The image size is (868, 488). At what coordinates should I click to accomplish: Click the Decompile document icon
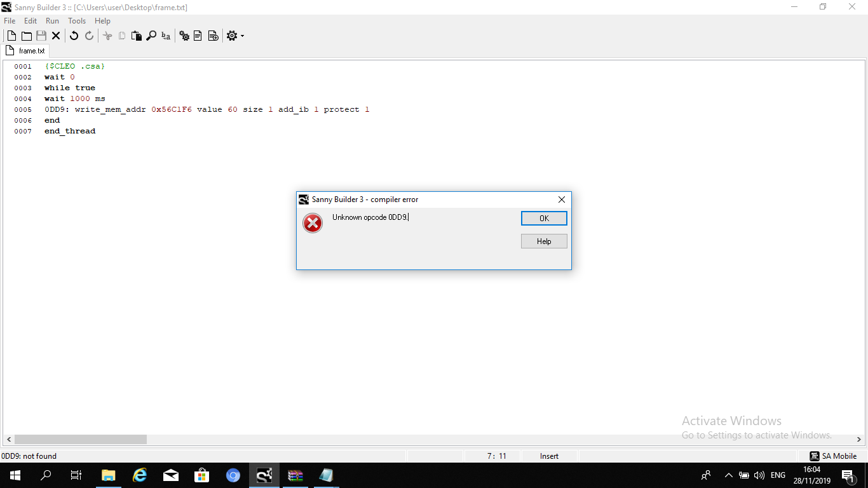click(198, 36)
